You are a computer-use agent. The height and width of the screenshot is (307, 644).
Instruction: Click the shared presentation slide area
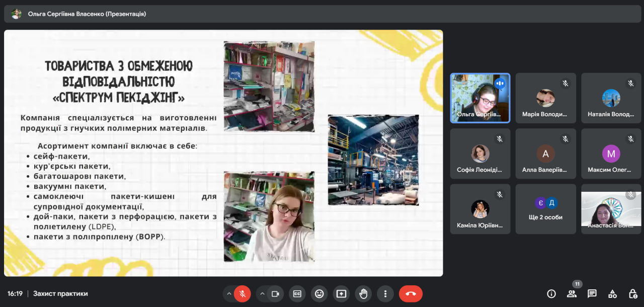point(223,153)
